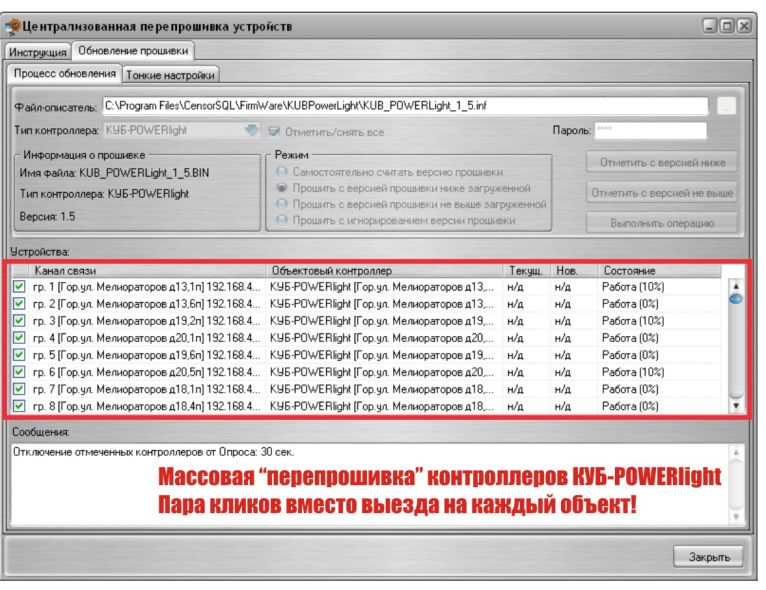Click КУБ-POWERlight controller cell in гр. 7 row
Image resolution: width=766 pixels, height=590 pixels.
[x=382, y=389]
